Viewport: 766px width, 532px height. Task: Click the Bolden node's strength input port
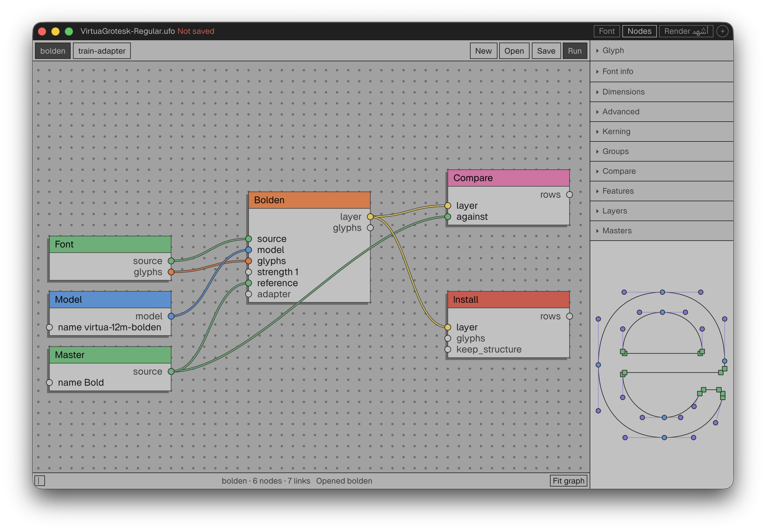248,272
